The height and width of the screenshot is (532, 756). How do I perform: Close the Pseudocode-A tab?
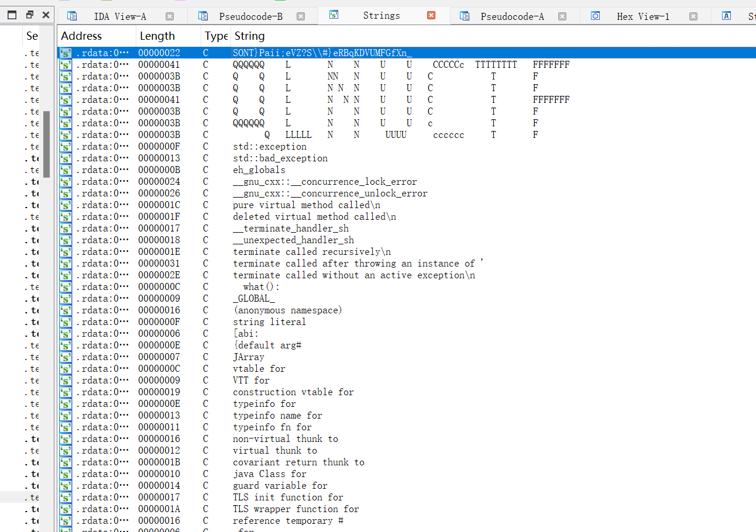[562, 16]
